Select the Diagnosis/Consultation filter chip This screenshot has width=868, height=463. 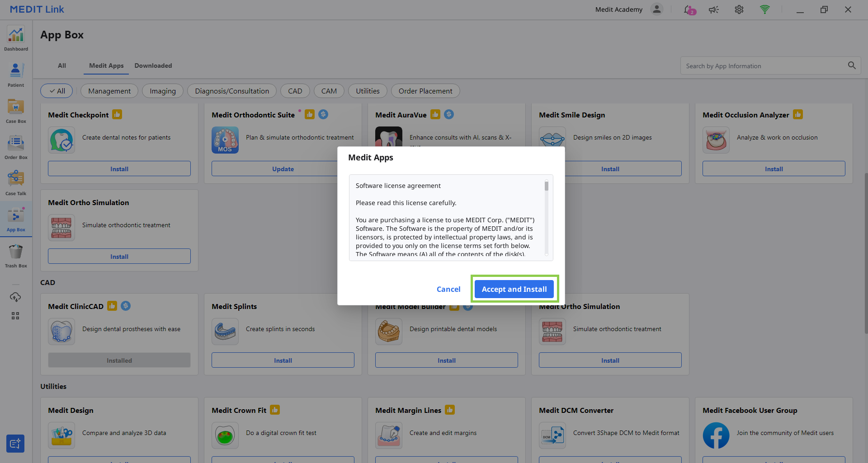232,91
